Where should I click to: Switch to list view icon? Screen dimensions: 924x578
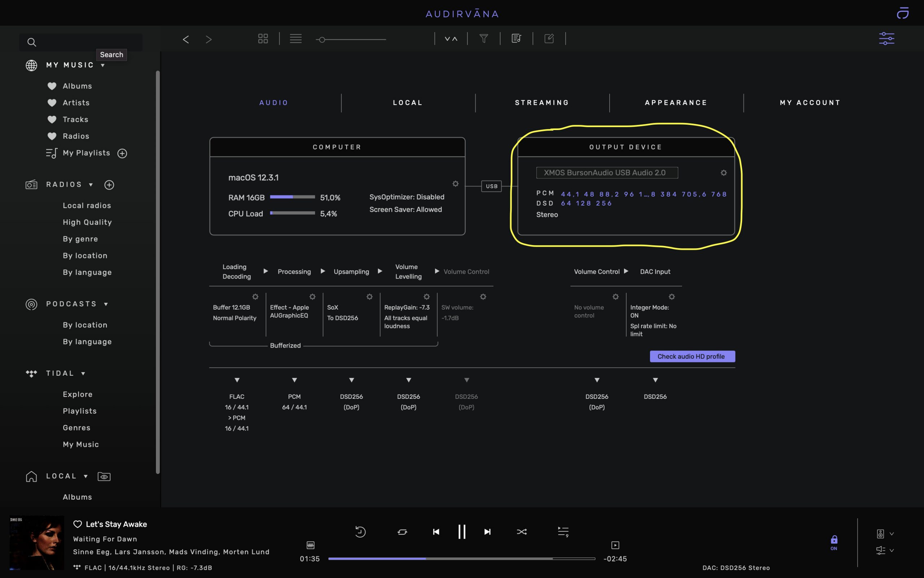tap(296, 39)
